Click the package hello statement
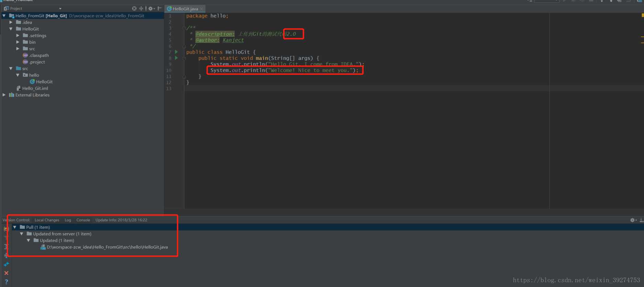This screenshot has width=644, height=287. point(207,16)
